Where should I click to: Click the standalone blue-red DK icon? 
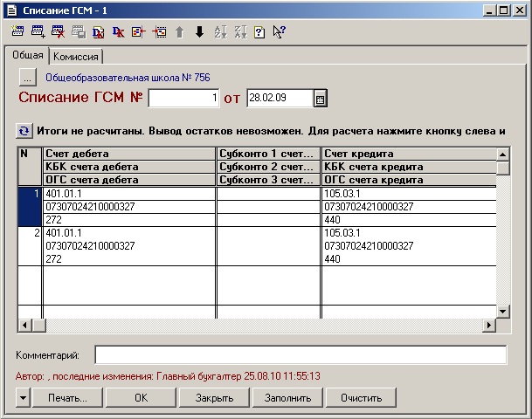(x=119, y=32)
